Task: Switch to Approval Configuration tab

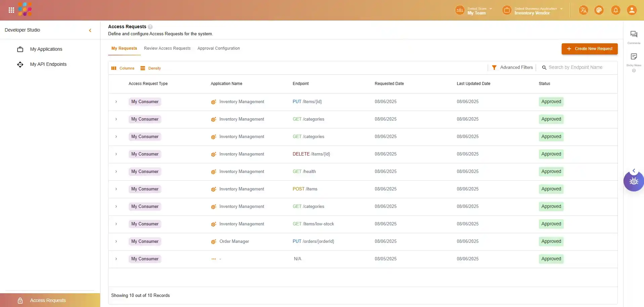Action: click(x=218, y=48)
